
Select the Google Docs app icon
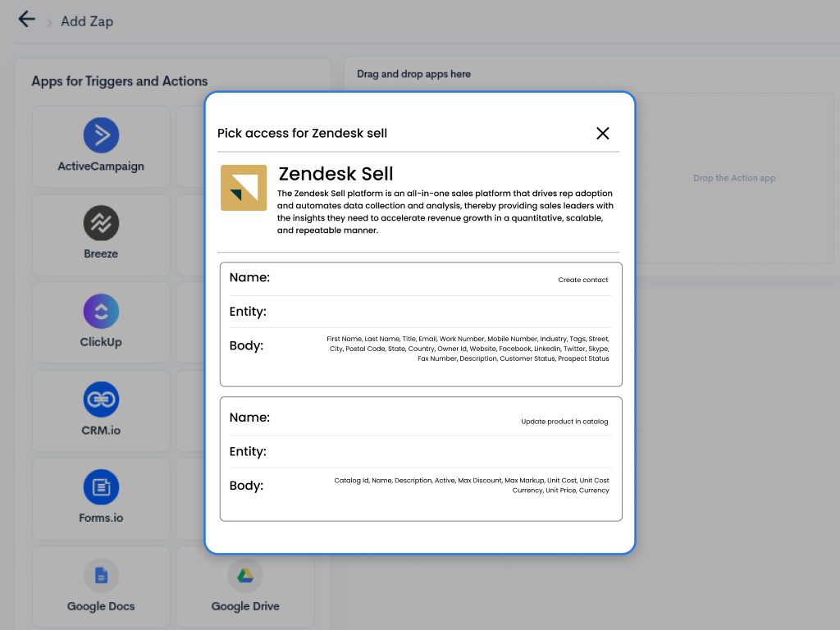coord(101,575)
